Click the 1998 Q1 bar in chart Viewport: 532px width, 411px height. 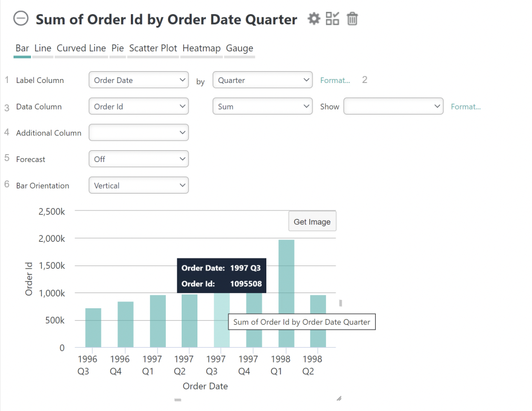pyautogui.click(x=287, y=294)
